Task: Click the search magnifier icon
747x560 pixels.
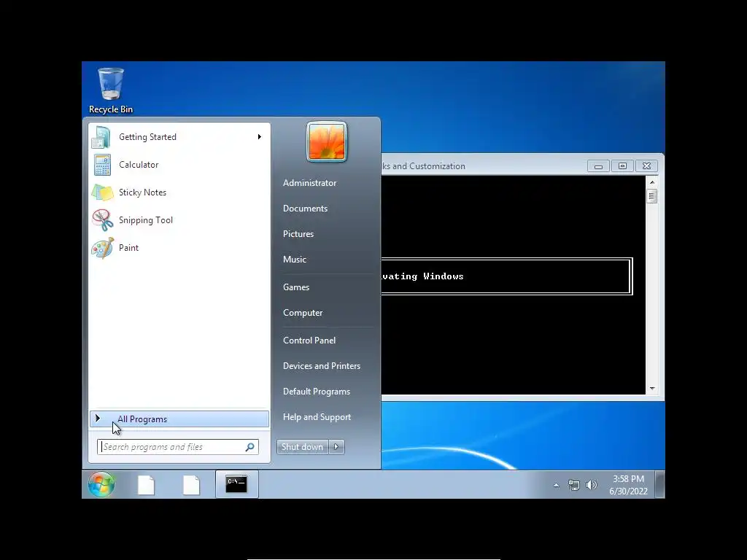Action: pos(249,447)
